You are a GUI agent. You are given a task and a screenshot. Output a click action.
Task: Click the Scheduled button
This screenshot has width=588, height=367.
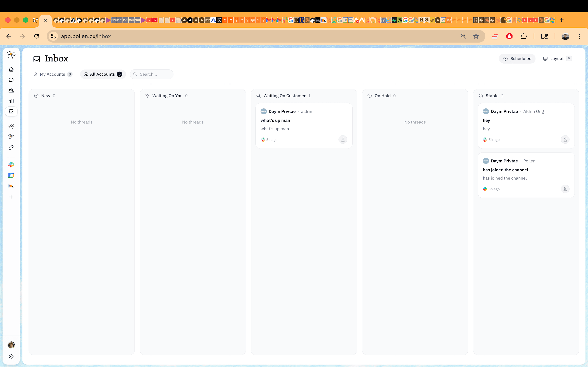tap(517, 59)
